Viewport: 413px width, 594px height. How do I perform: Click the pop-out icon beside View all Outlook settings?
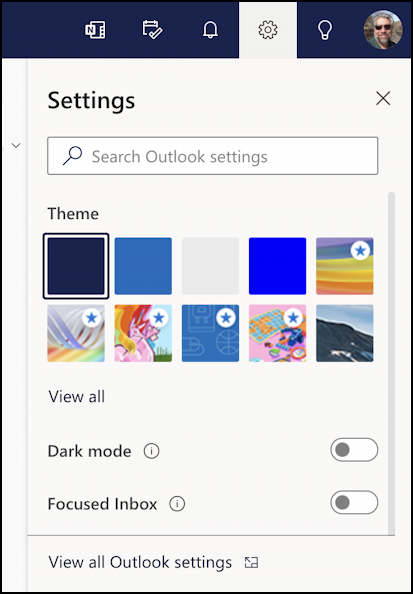[x=251, y=563]
